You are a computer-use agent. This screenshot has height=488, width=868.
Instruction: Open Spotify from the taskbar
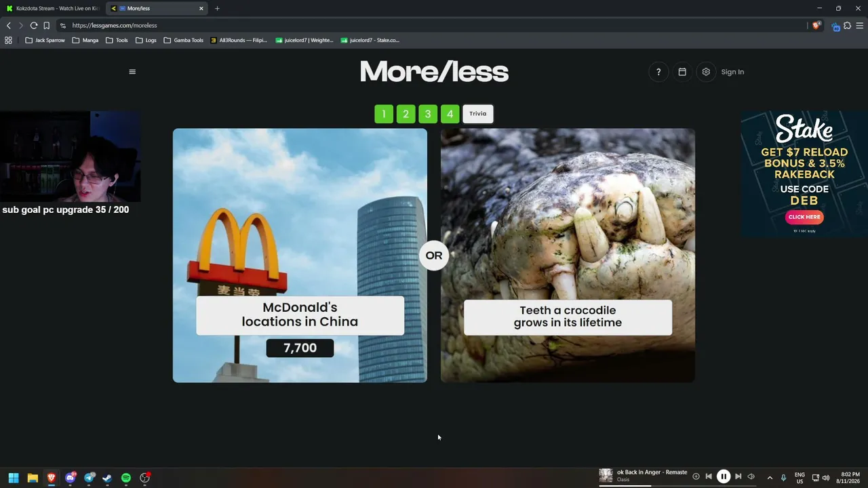click(126, 478)
